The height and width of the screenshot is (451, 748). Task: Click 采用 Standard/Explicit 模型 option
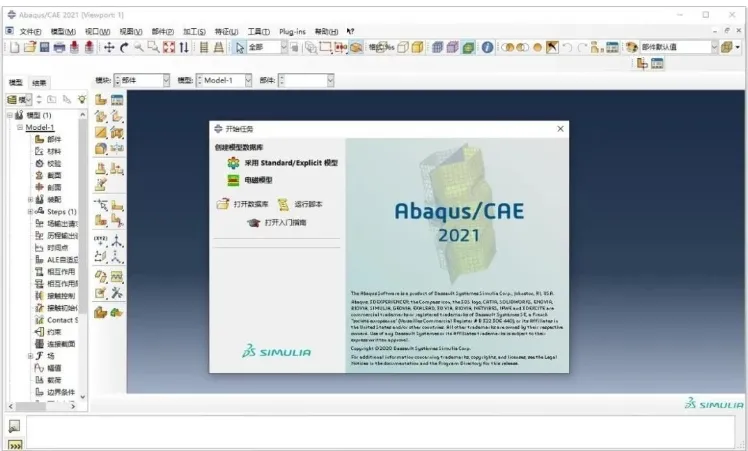click(291, 163)
